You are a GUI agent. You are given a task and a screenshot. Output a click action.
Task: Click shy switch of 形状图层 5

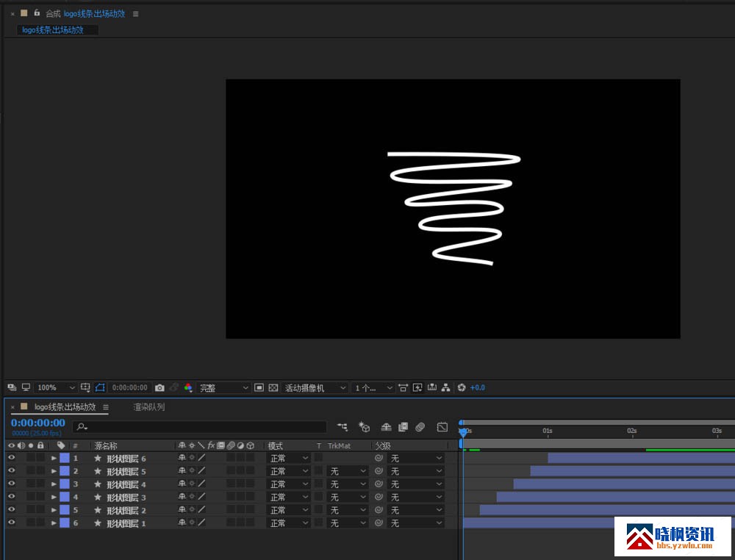182,471
